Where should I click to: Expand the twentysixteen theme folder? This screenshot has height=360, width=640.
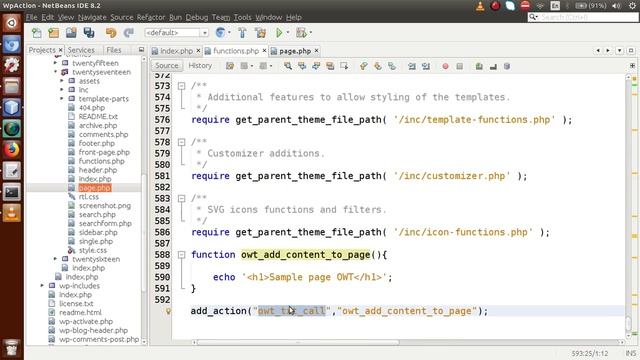56,259
